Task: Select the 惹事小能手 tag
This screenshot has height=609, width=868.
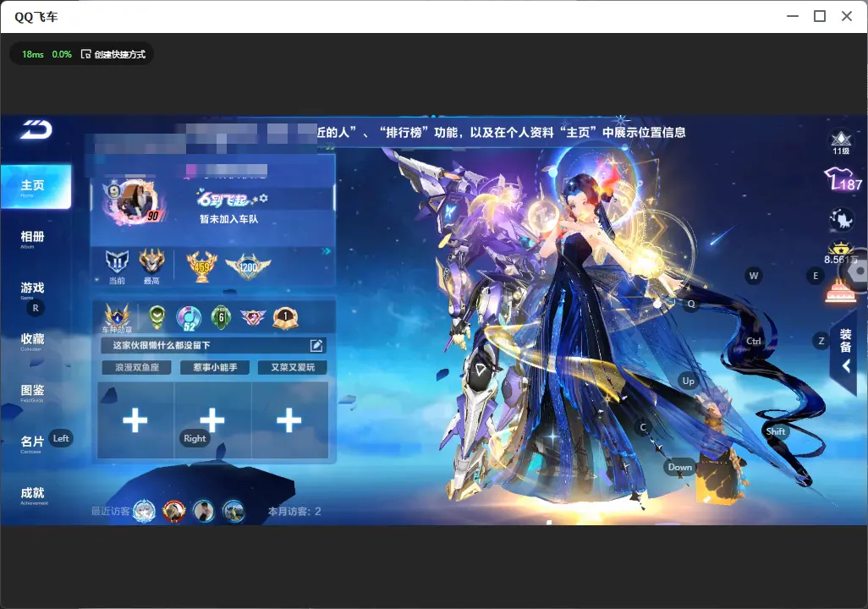Action: (215, 367)
